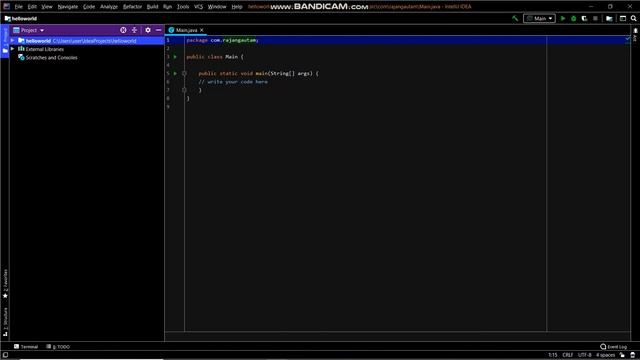Open the Build menu
Image resolution: width=640 pixels, height=360 pixels.
(x=152, y=7)
